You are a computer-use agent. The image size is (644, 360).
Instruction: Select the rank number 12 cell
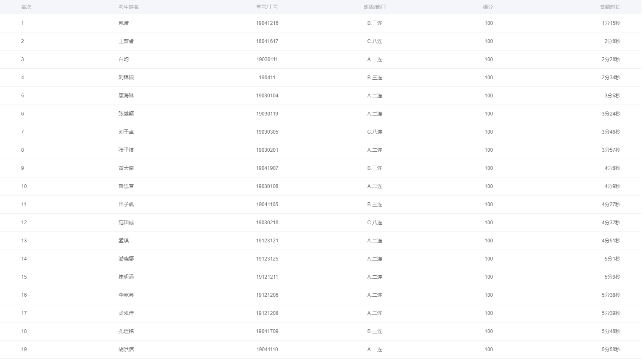point(24,223)
